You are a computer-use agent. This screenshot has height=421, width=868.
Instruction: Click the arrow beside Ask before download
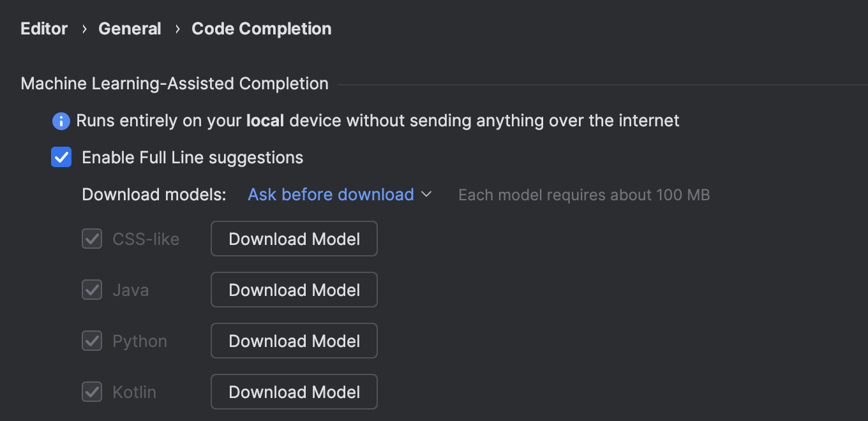(426, 194)
